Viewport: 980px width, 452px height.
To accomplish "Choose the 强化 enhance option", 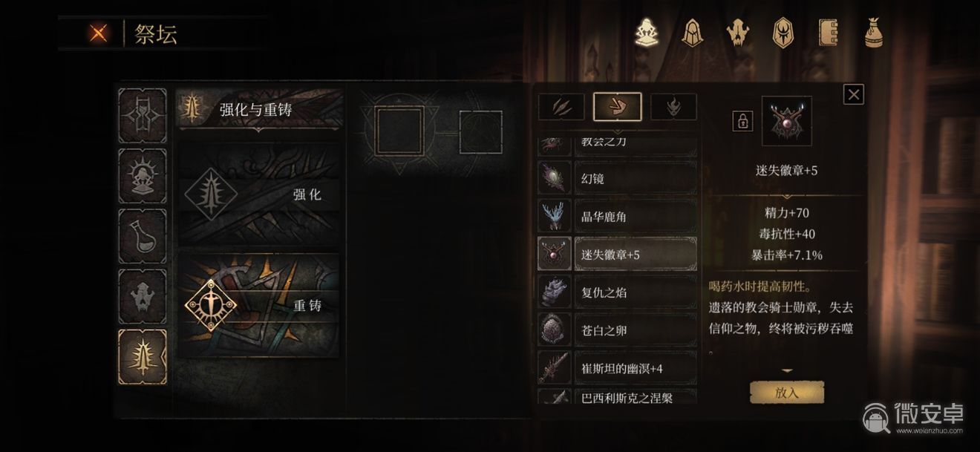I will pyautogui.click(x=260, y=194).
